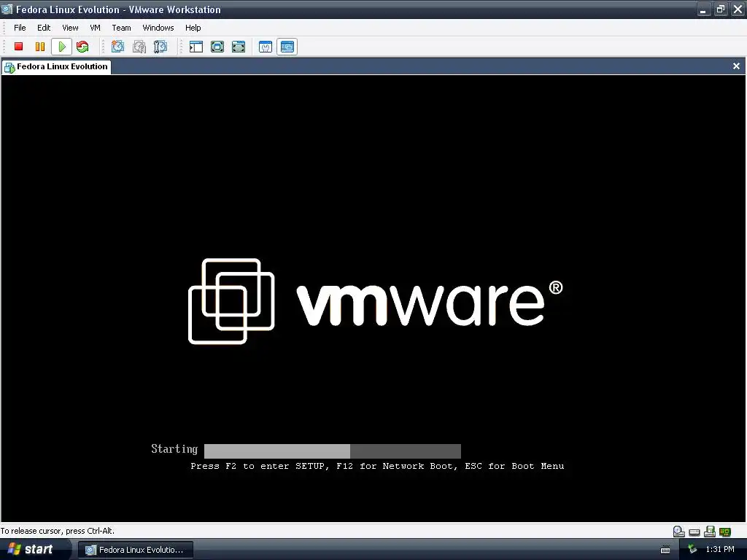
Task: Open the File menu
Action: [20, 28]
